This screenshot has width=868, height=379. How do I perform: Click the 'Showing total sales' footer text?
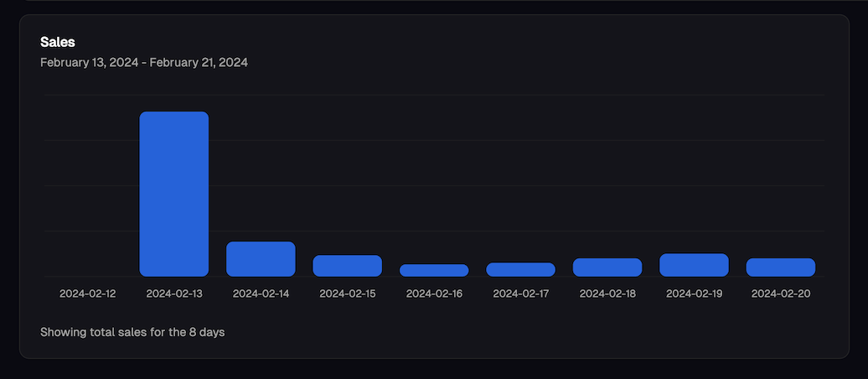tap(132, 332)
